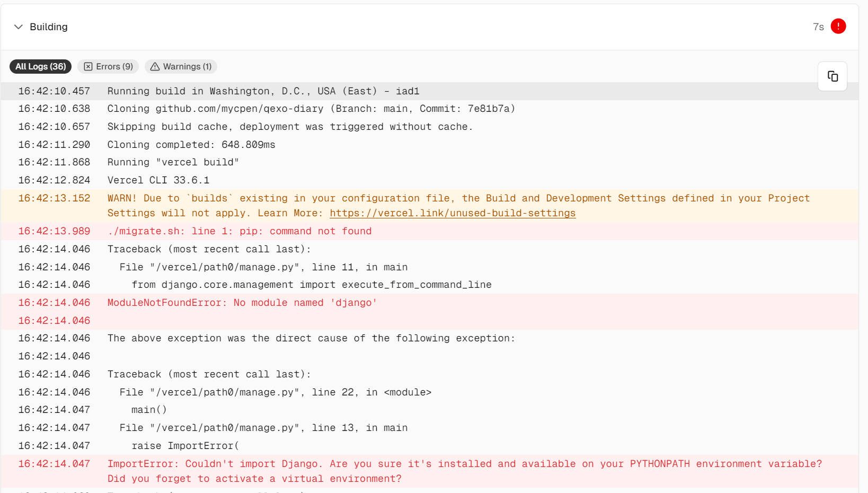Select the All Logs (36) filter
The image size is (868, 493).
40,66
